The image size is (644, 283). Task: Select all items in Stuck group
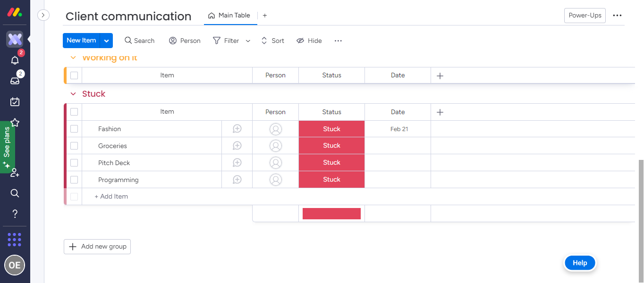tap(74, 112)
